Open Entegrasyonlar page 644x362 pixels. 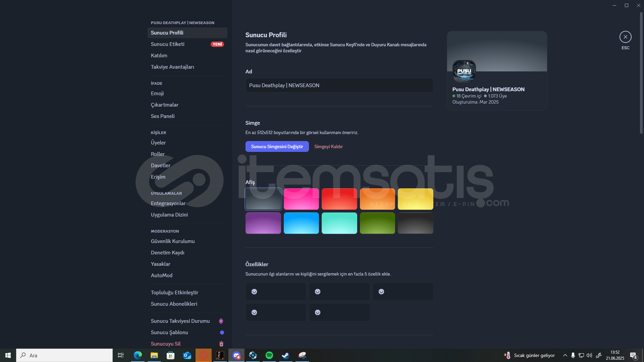[x=187, y=203]
